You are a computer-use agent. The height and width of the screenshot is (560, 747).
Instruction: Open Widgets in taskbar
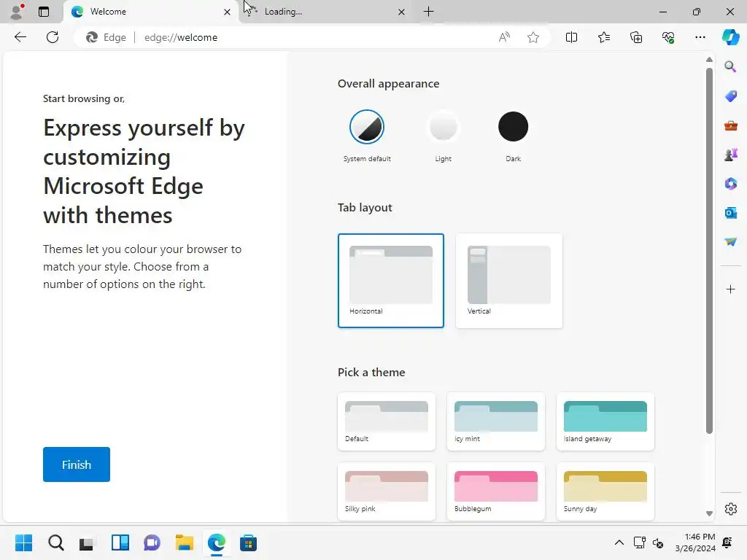point(120,542)
